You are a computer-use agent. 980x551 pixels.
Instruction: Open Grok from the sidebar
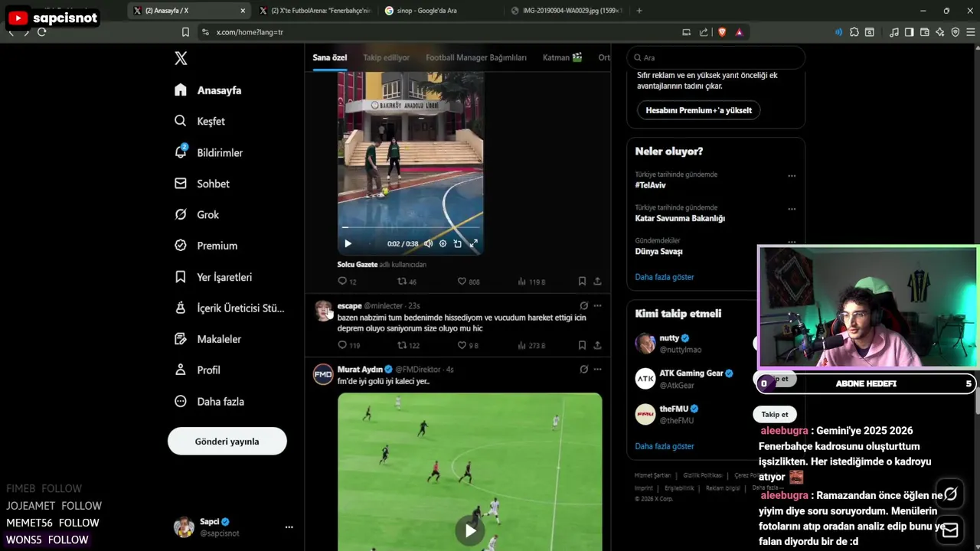[x=197, y=214]
